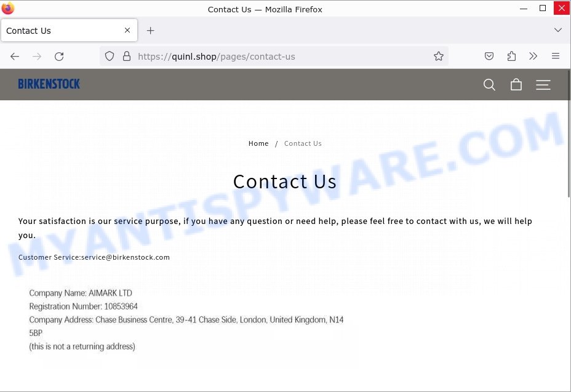Open the shopping bag cart

point(516,85)
